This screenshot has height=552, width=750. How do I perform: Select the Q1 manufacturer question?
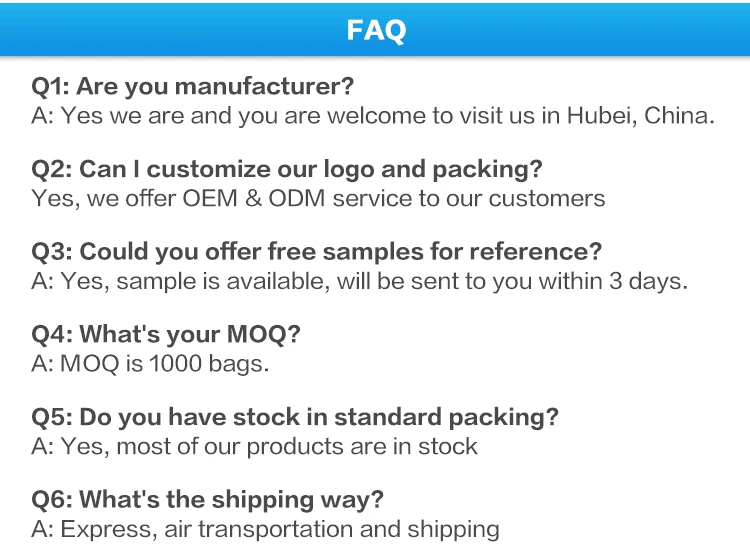pos(192,87)
